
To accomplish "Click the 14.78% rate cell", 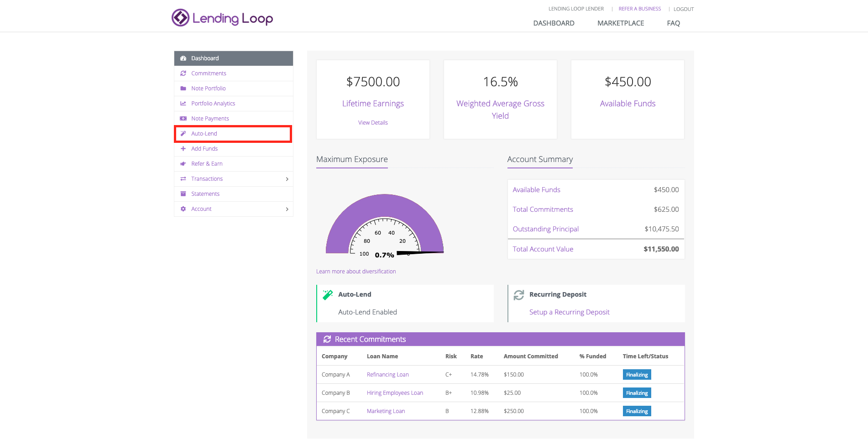I will coord(480,375).
